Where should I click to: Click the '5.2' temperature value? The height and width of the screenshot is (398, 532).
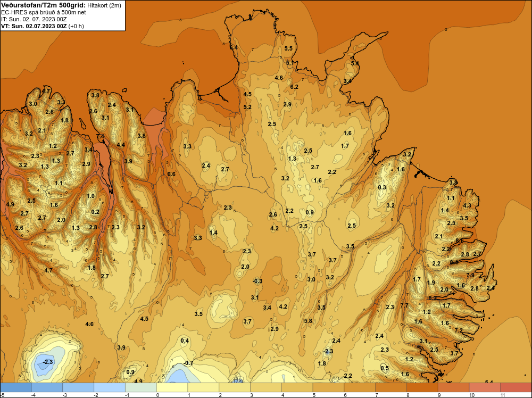[247, 107]
